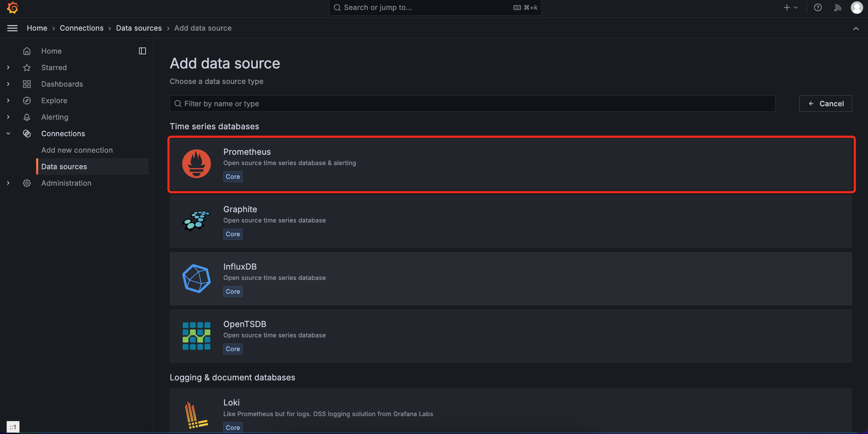The height and width of the screenshot is (434, 868).
Task: Click the Graphite logo
Action: pos(197,221)
